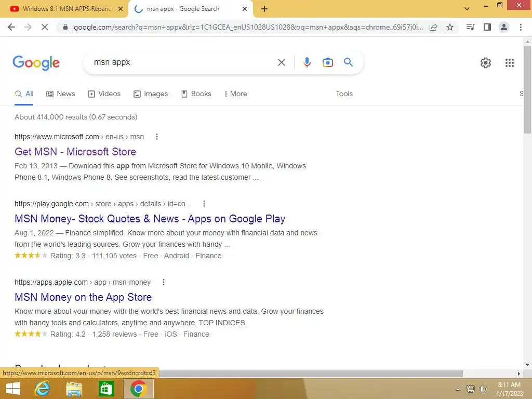Open options for apps.apple.com result
The height and width of the screenshot is (399, 532).
pos(164,282)
